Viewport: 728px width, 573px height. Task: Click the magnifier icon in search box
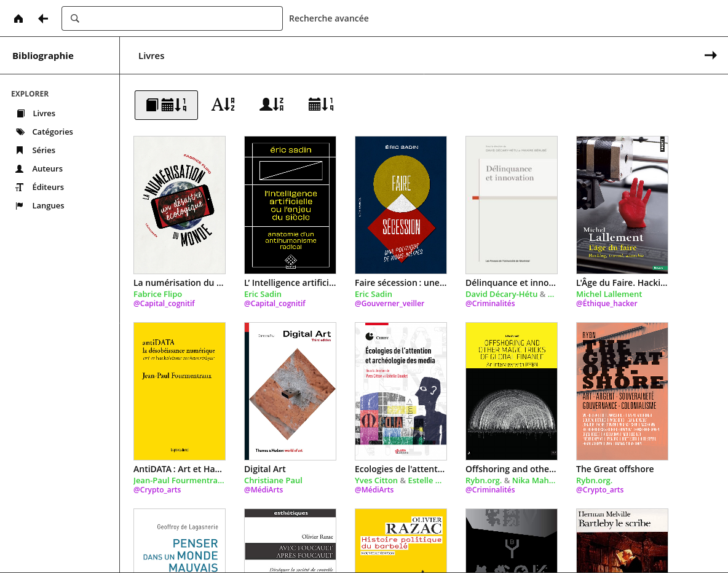point(75,18)
